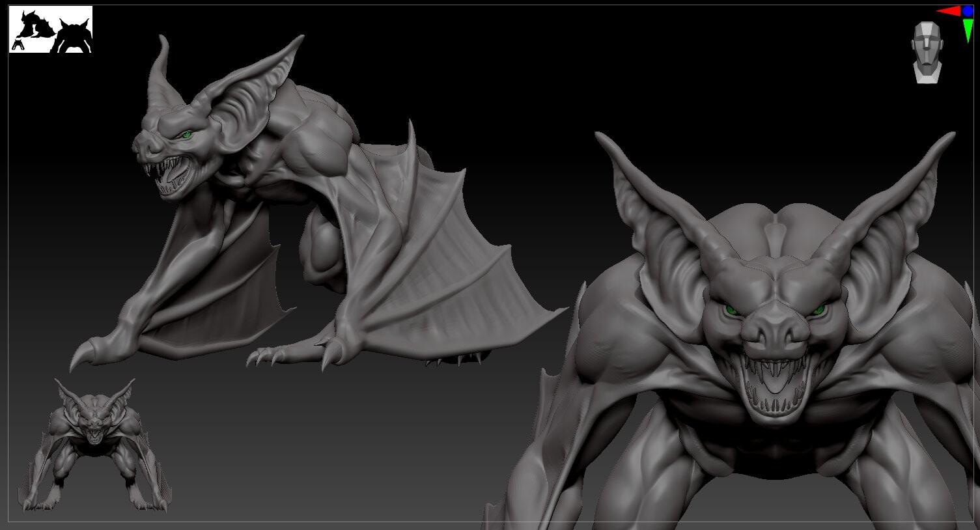Expand the silhouette reference thumbnail panel
980x530 pixels.
(51, 29)
